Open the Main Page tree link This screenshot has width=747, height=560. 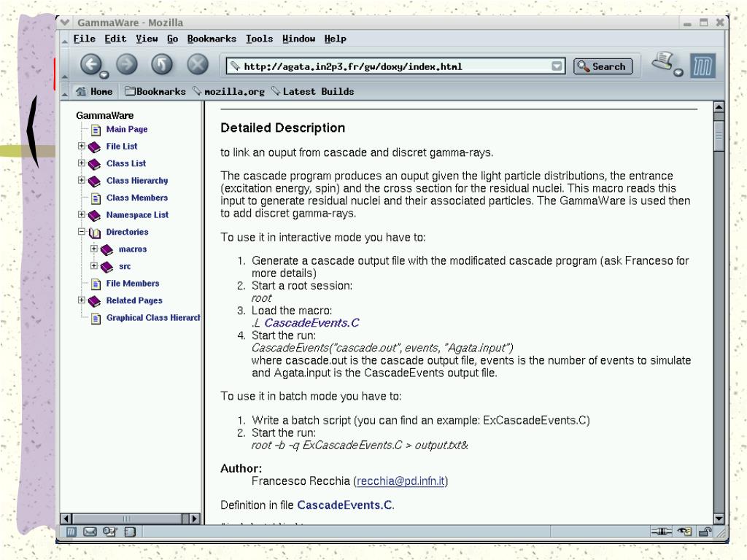coord(127,129)
